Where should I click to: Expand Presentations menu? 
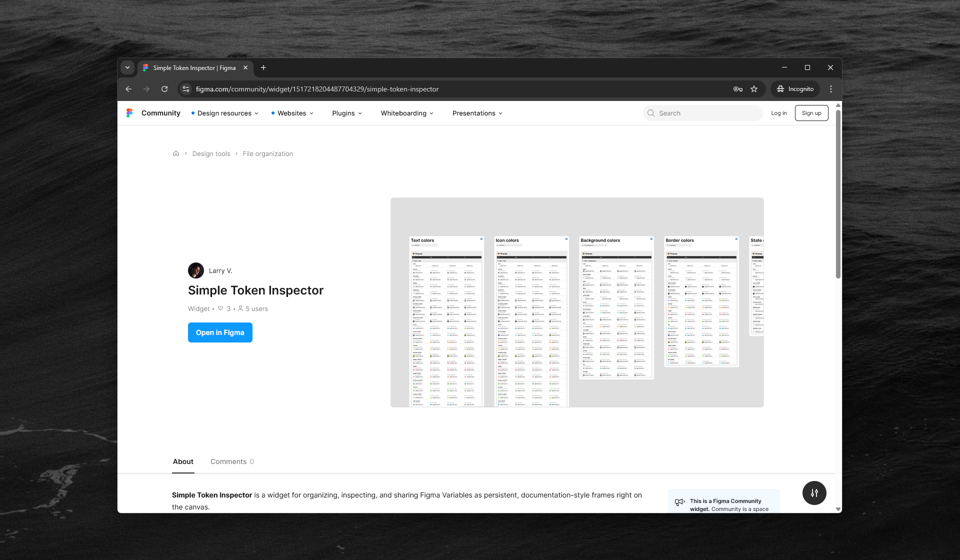(x=477, y=113)
